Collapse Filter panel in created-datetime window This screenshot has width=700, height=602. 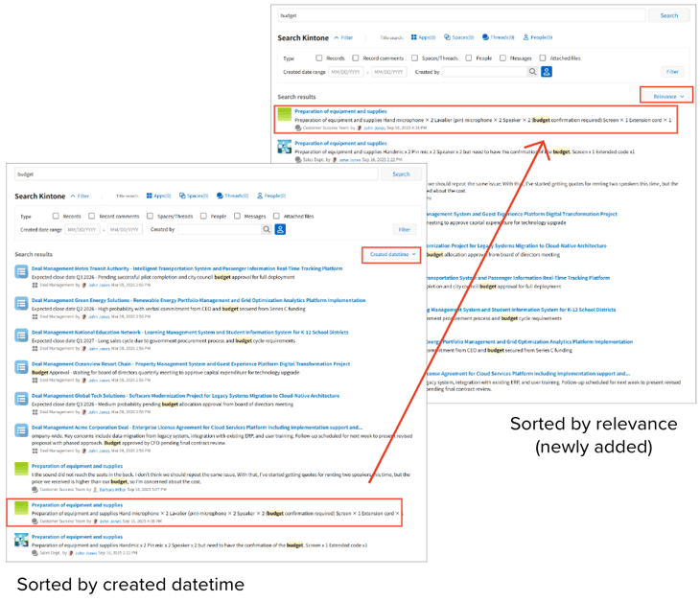[80, 196]
